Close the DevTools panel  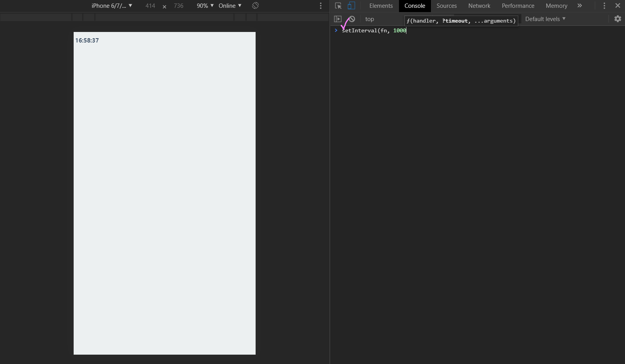[x=618, y=6]
